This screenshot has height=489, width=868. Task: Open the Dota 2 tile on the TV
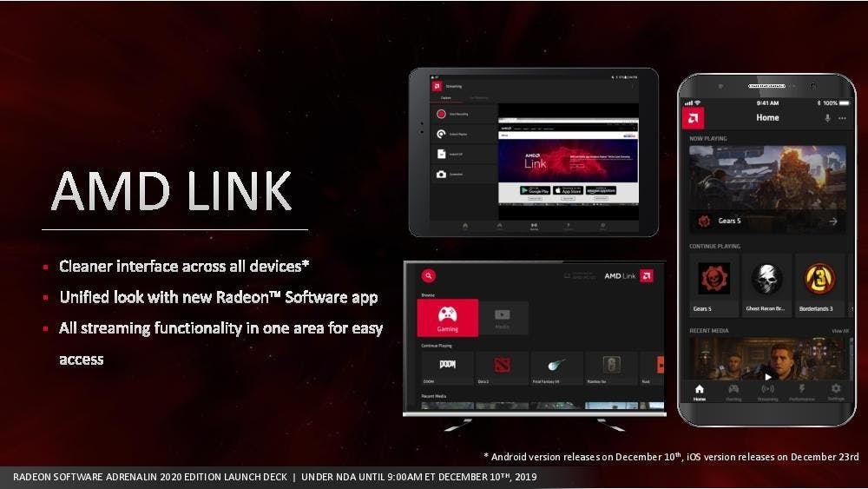[502, 368]
